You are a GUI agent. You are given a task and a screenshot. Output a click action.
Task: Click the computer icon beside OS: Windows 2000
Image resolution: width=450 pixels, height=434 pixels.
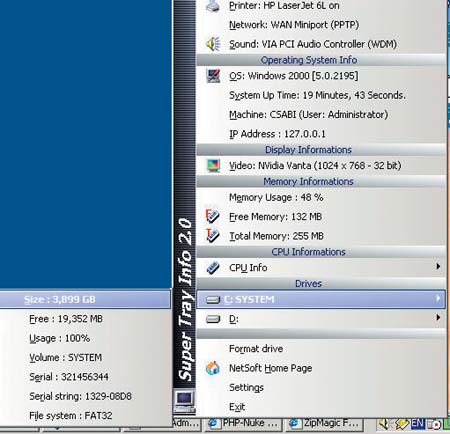coord(213,76)
